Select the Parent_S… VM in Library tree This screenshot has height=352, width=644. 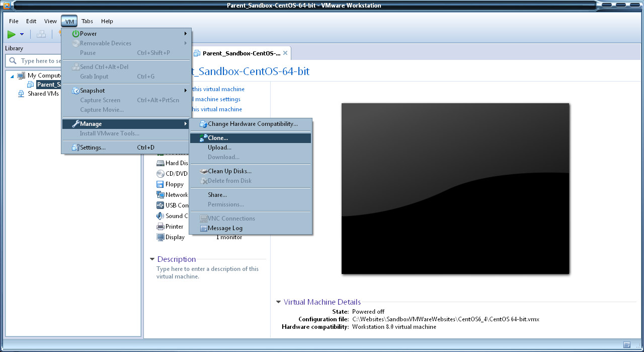[x=49, y=85]
